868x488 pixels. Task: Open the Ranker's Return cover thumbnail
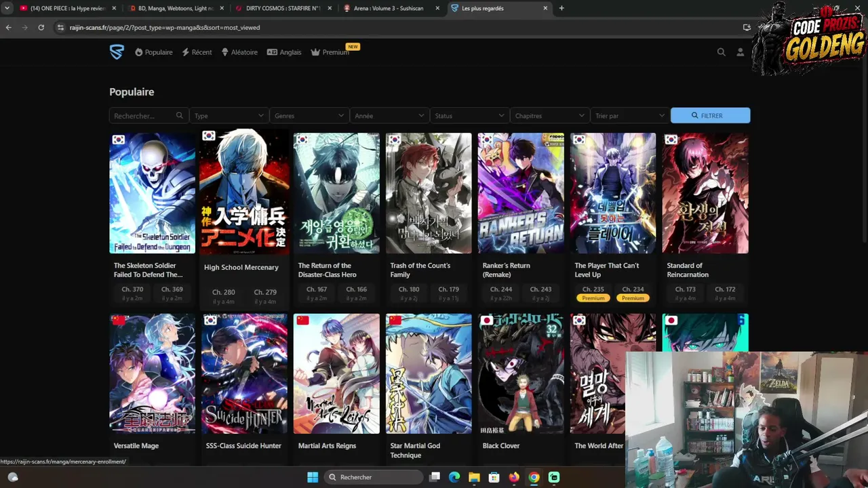pos(521,193)
